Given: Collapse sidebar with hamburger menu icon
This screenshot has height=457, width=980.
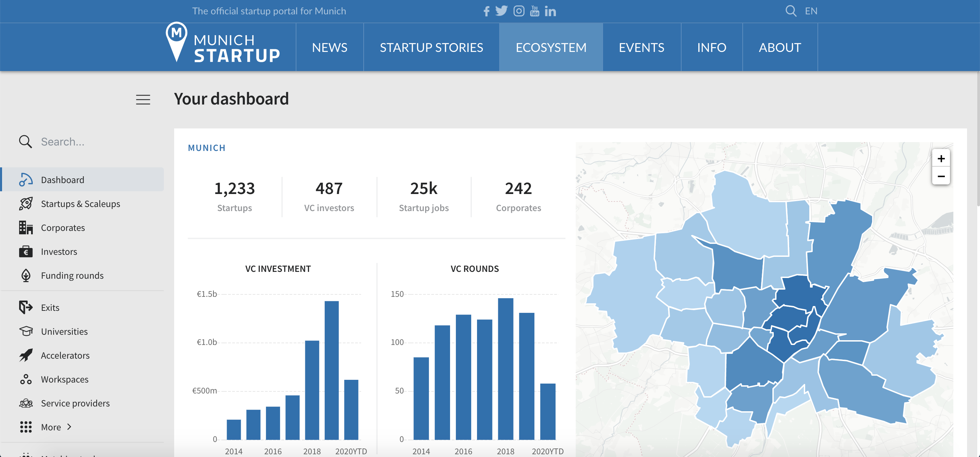Looking at the screenshot, I should click(143, 99).
